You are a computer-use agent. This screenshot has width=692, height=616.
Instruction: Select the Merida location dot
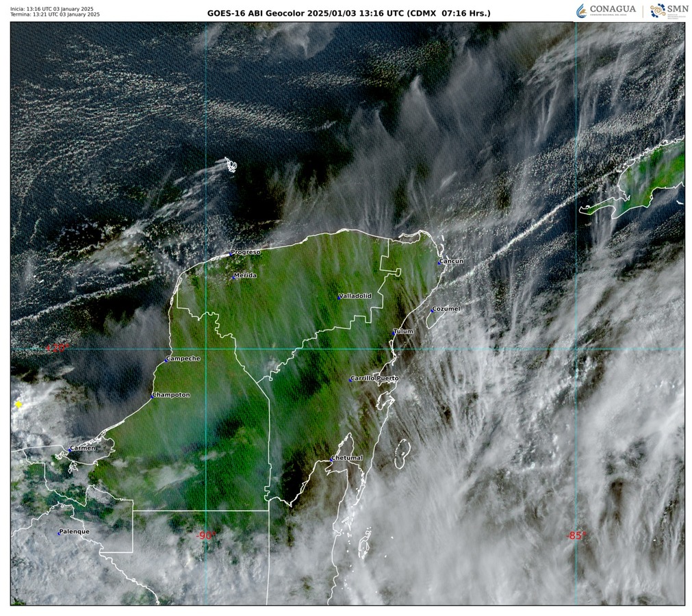click(234, 277)
